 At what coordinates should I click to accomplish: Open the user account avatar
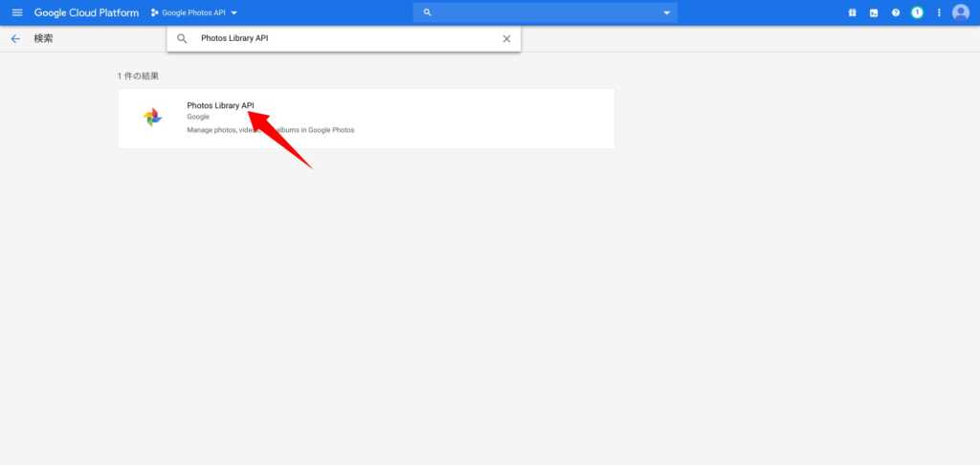tap(961, 12)
